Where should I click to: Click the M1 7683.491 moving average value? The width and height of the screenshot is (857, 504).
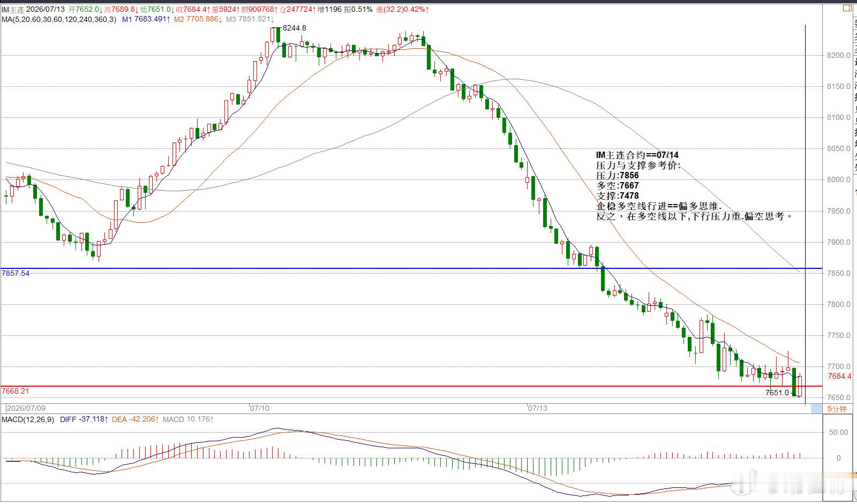coord(146,19)
